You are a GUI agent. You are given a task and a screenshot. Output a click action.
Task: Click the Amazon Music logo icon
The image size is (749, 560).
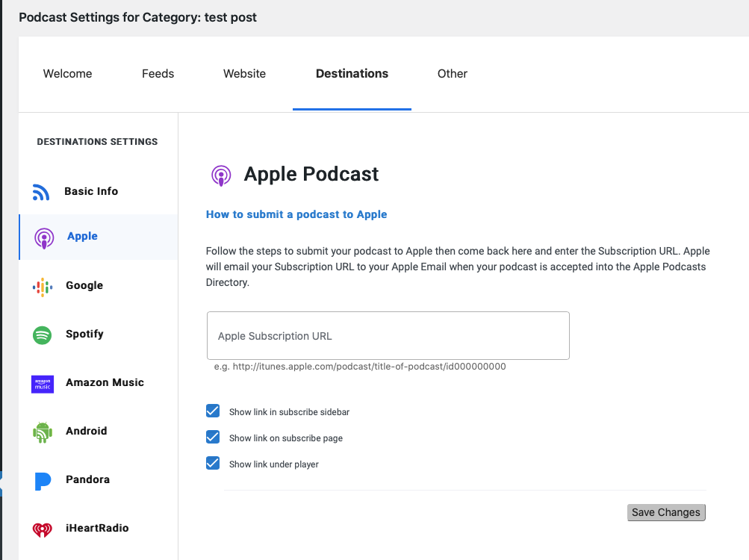click(x=43, y=384)
